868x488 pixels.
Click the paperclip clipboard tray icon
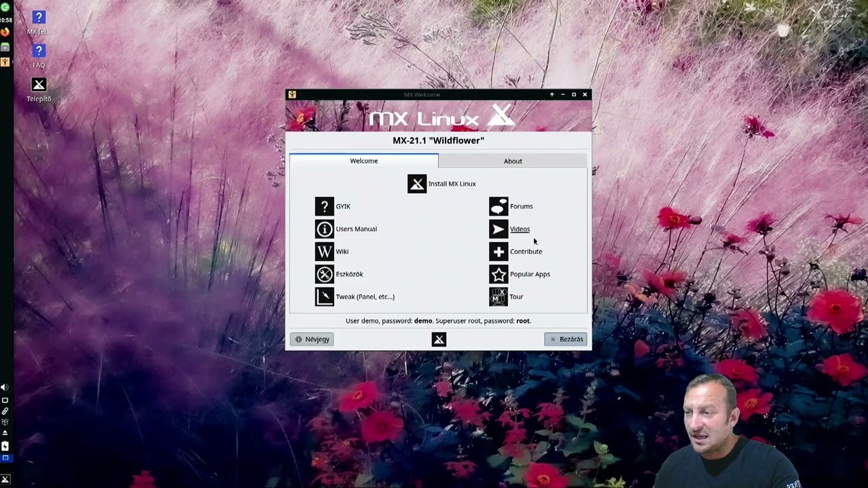(5, 411)
